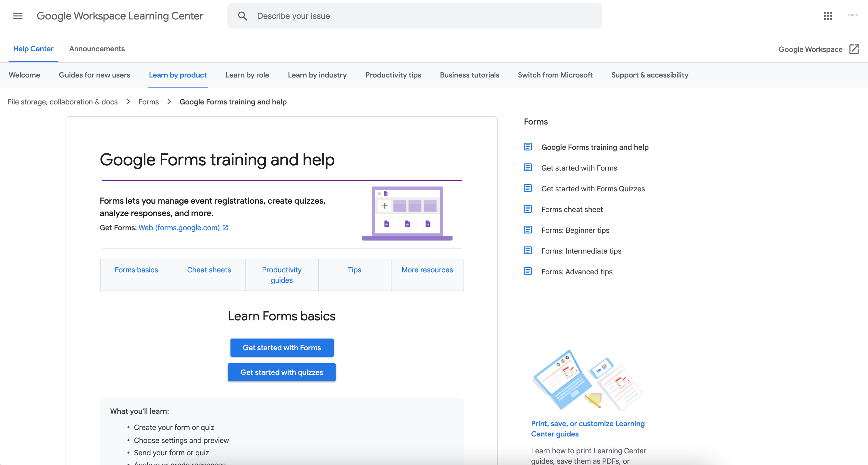Open Forms: Intermediate tips sidebar link
868x465 pixels.
[581, 251]
